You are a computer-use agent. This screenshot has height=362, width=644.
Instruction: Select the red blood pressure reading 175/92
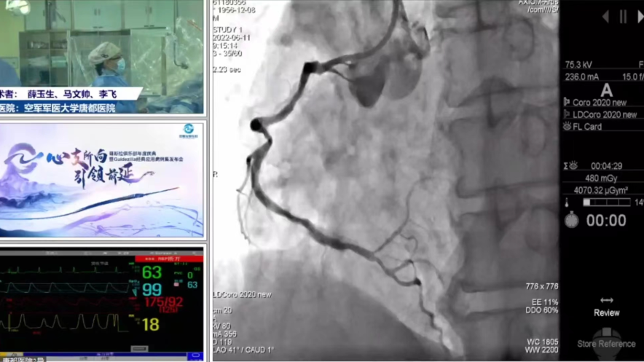click(x=163, y=302)
